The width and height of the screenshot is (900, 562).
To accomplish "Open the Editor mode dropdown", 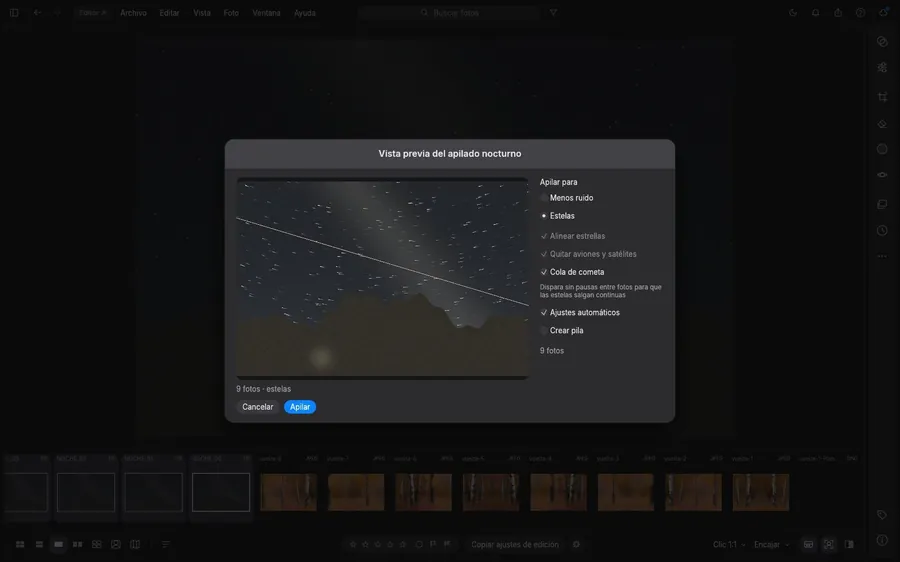I will 92,13.
